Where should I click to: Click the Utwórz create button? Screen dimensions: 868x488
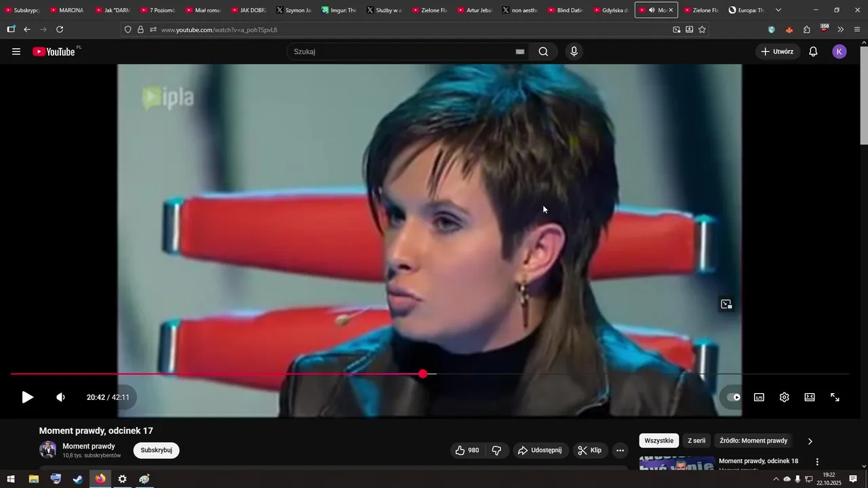pos(777,52)
